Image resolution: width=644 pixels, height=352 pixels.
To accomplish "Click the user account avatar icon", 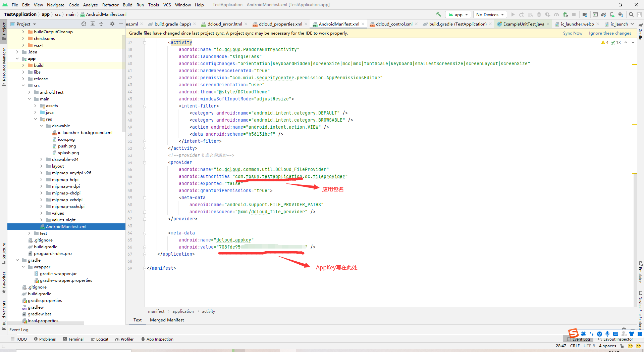I will [639, 14].
